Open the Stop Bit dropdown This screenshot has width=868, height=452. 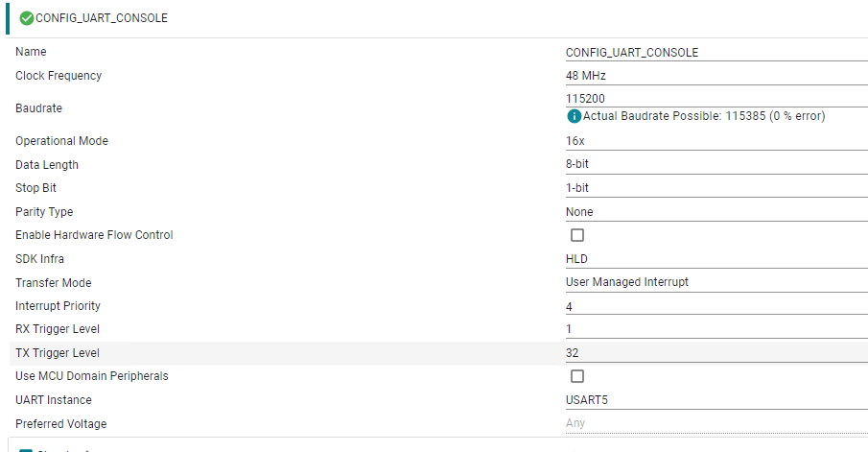click(716, 188)
